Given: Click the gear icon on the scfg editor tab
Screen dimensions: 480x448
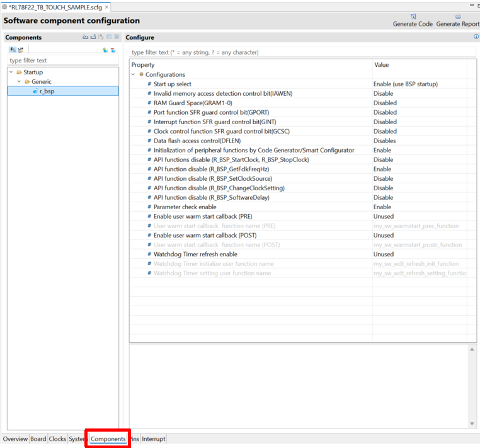Looking at the screenshot, I should (x=4, y=7).
